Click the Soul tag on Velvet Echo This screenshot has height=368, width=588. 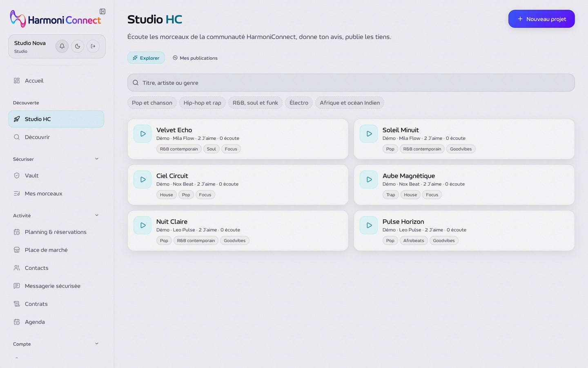coord(211,149)
